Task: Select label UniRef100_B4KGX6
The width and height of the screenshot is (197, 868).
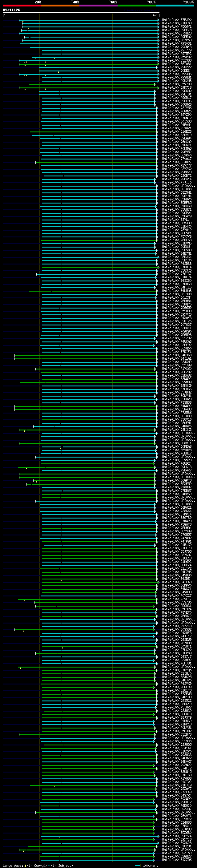Action: click(176, 426)
